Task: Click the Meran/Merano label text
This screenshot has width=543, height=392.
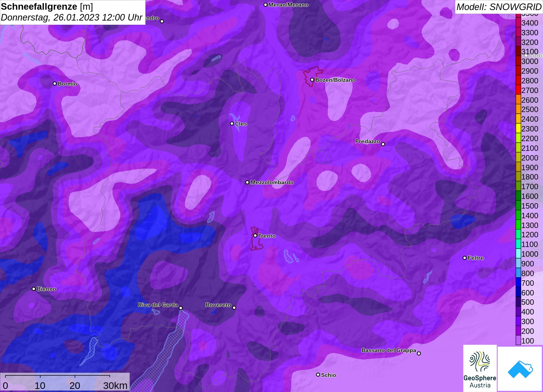Action: [x=288, y=5]
